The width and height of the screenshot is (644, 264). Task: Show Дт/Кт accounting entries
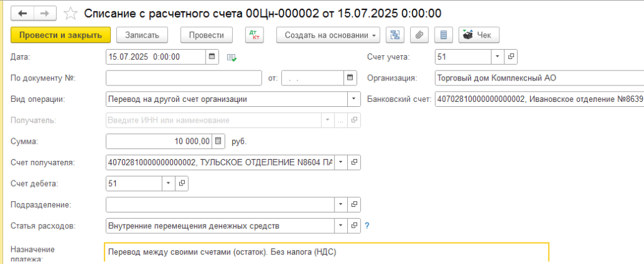click(254, 35)
